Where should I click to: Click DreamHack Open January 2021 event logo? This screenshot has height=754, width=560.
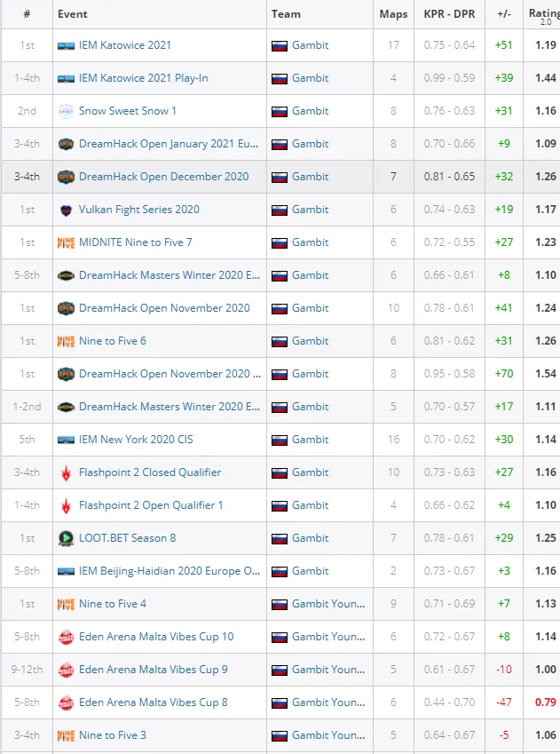coord(66,144)
